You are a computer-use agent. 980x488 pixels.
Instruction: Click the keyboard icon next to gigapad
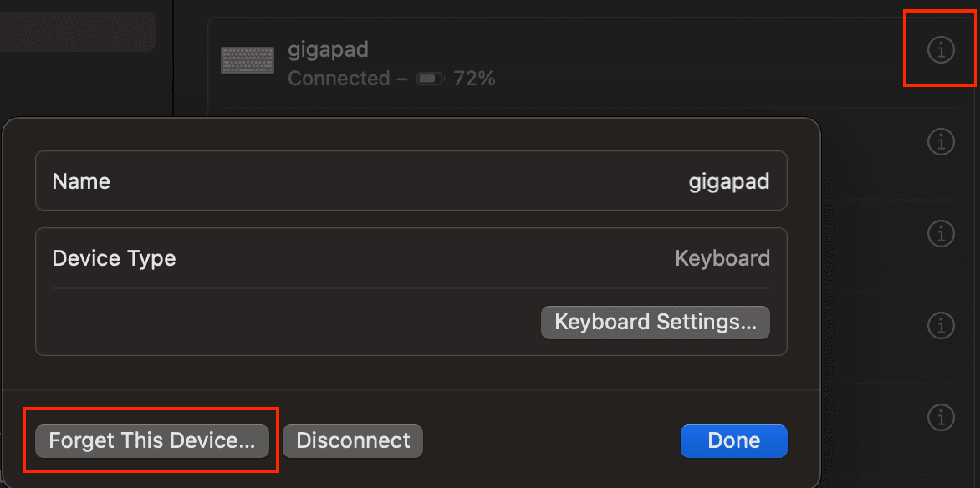pos(247,59)
